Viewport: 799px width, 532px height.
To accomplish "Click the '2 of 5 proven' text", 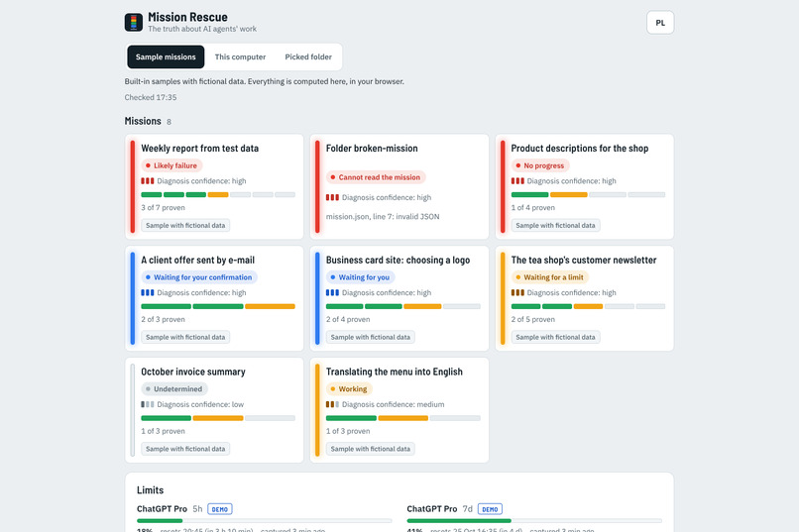I will click(533, 319).
